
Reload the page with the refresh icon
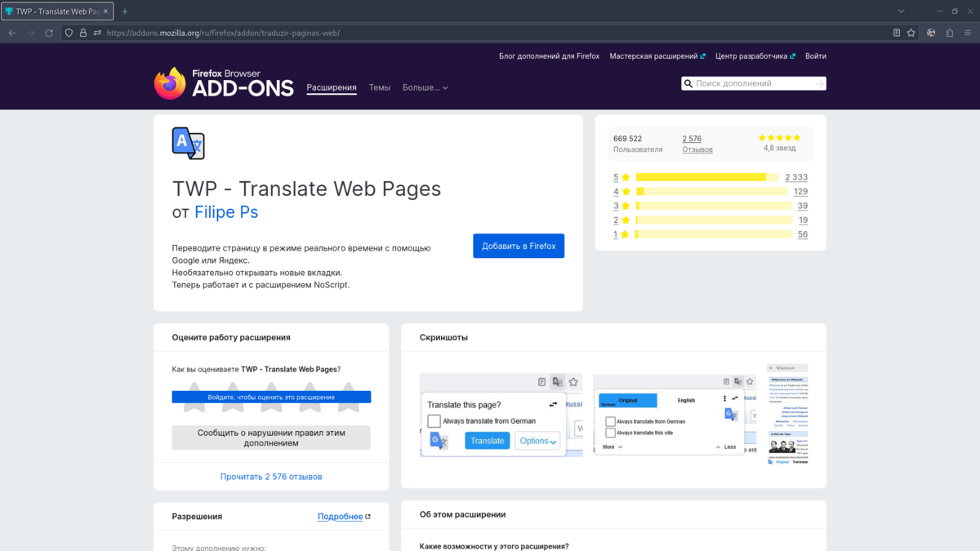coord(49,33)
